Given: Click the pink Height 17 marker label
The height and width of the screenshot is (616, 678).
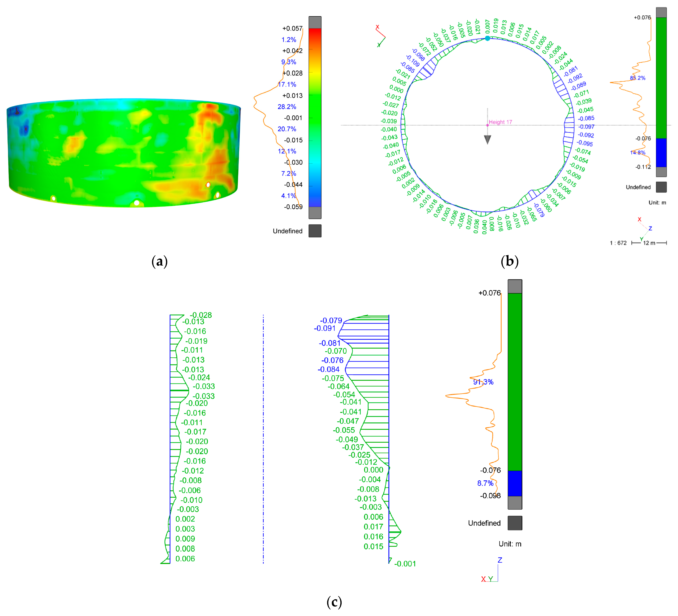Looking at the screenshot, I should [500, 122].
